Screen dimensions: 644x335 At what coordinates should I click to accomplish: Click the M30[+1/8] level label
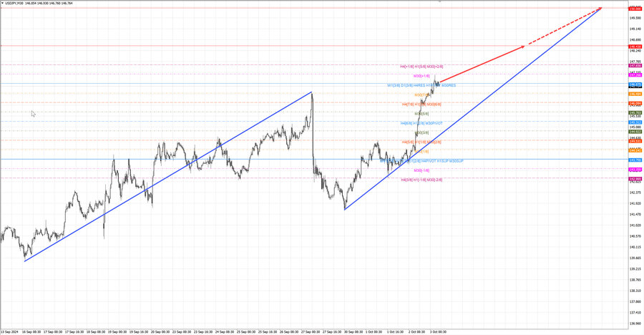click(421, 76)
